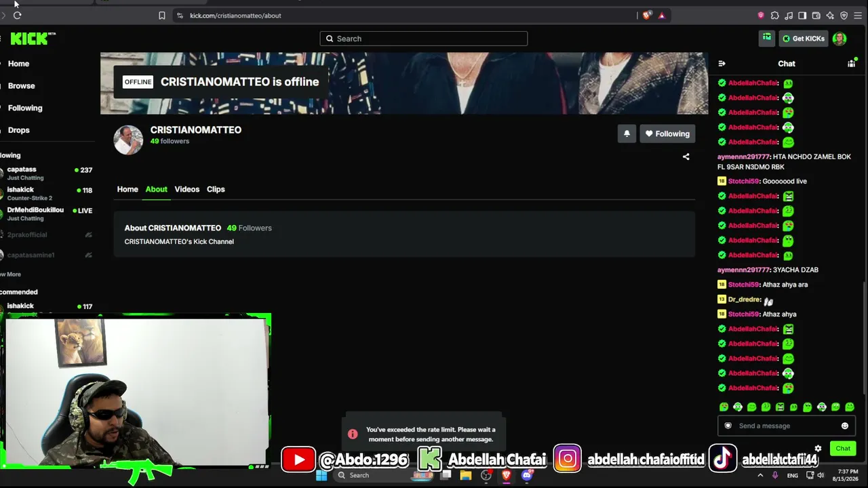The height and width of the screenshot is (488, 868).
Task: Open Browse in the sidebar
Action: tap(21, 86)
